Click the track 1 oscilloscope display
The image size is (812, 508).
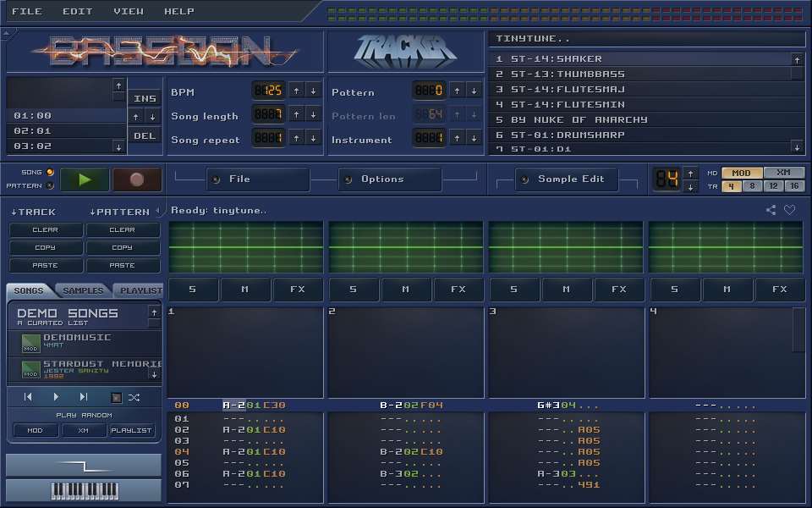tap(246, 247)
